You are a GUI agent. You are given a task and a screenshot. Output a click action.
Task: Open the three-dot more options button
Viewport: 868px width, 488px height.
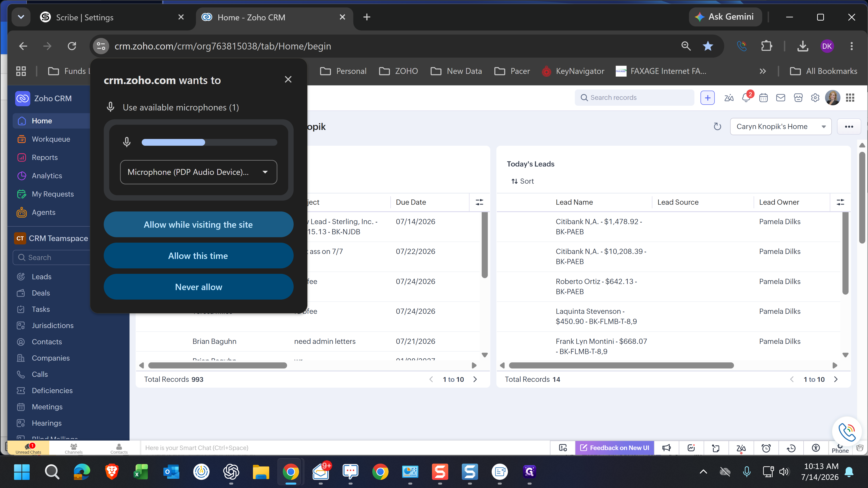pos(849,127)
